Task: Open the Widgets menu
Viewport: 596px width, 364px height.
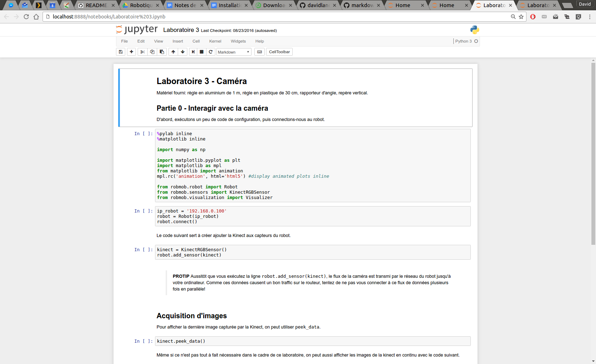Action: coord(238,41)
